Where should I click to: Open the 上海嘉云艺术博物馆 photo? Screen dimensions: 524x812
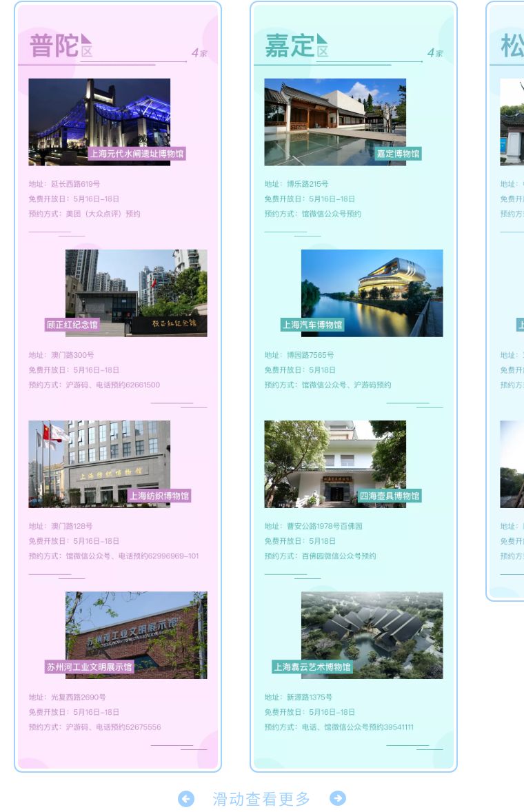coord(372,635)
